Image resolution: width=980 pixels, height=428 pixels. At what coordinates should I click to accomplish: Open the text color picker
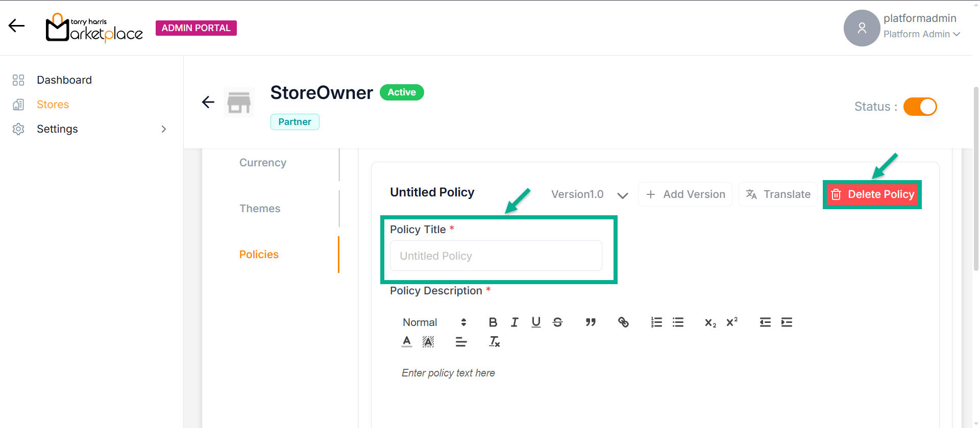click(x=407, y=342)
